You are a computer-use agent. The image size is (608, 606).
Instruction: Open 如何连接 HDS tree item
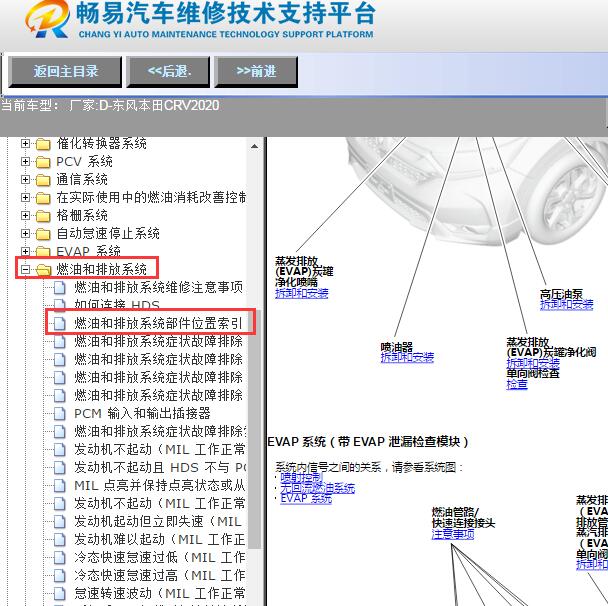[x=117, y=305]
